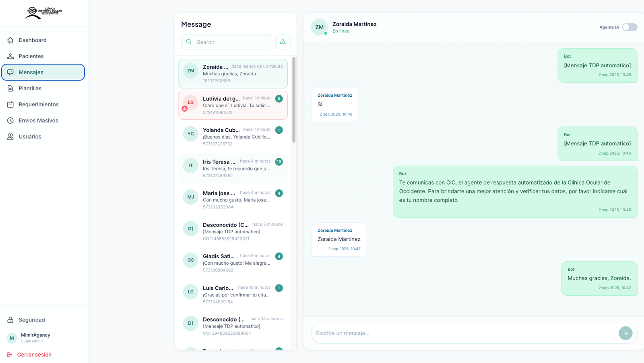The image size is (644, 363).
Task: Click the Cerrar sesión link
Action: point(34,355)
